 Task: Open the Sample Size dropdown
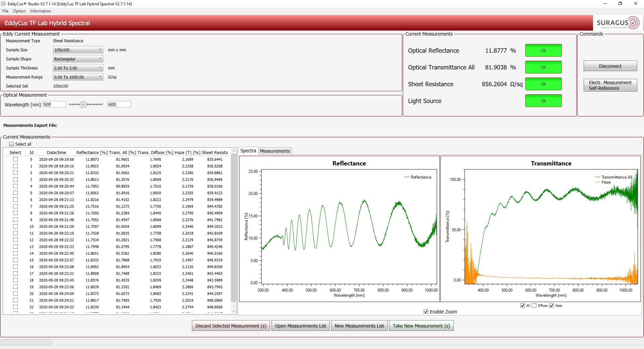pyautogui.click(x=78, y=50)
